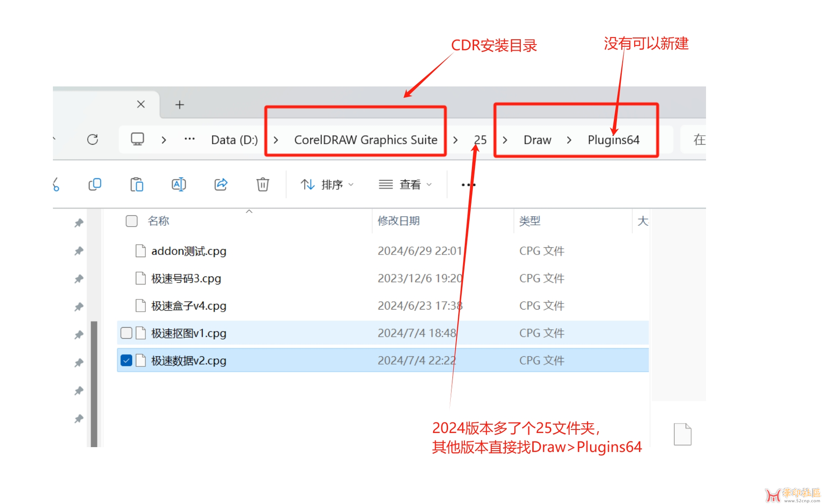This screenshot has width=822, height=504.
Task: Click the pin icon beside 极速抠图v1.cpg row
Action: (79, 335)
